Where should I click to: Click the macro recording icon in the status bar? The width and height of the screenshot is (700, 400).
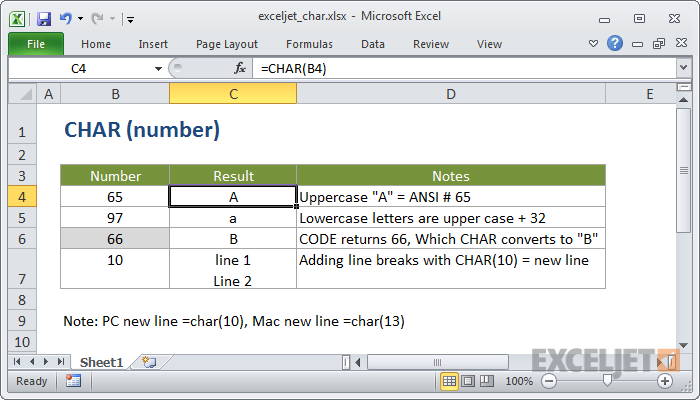pos(73,381)
